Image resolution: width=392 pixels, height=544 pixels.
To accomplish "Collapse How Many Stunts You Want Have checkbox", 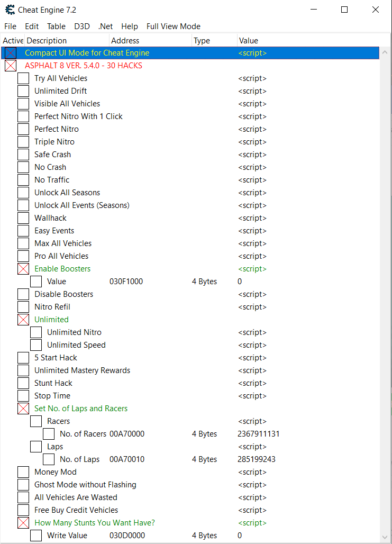I will tap(23, 523).
